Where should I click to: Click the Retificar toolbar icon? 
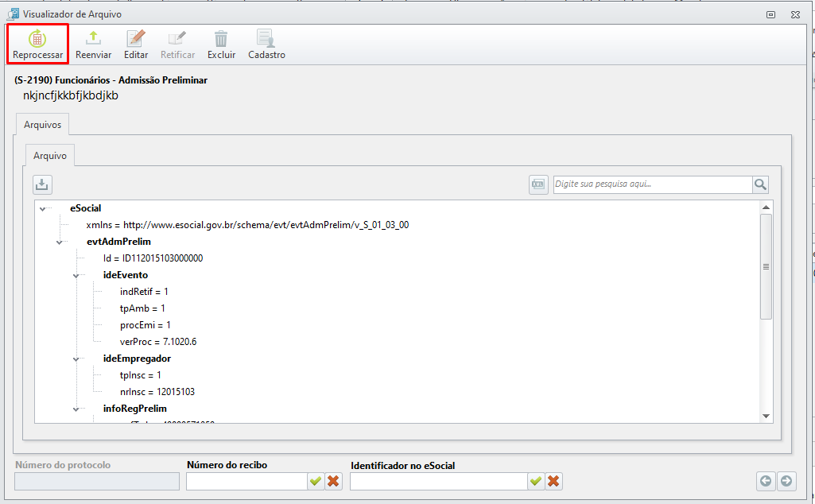pyautogui.click(x=177, y=38)
